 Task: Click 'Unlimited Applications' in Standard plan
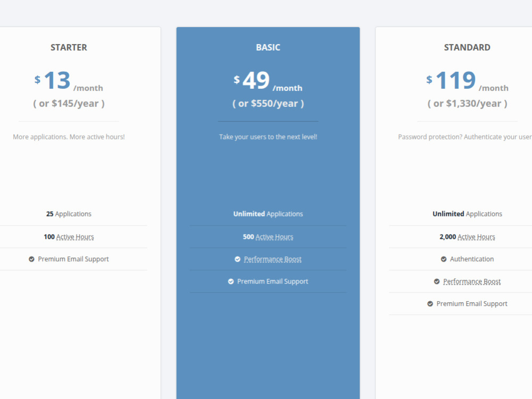467,214
